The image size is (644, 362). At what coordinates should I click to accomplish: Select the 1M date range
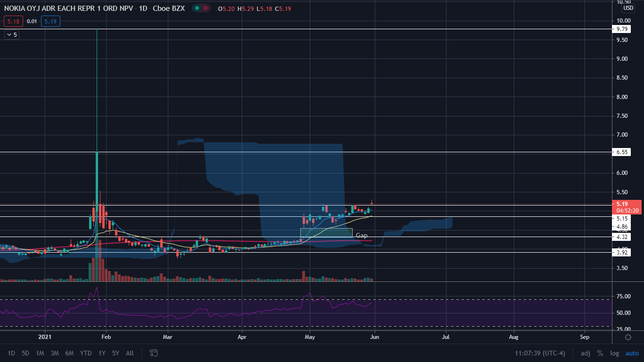point(40,353)
